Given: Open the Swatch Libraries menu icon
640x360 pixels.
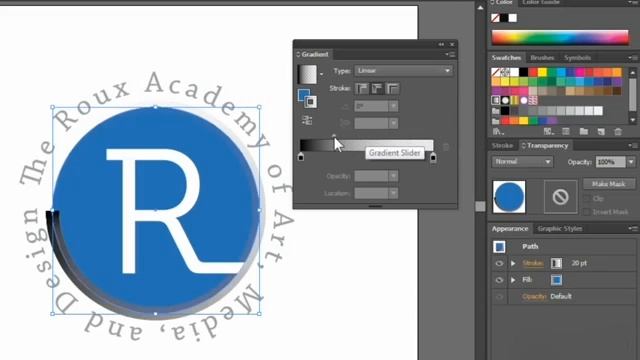Looking at the screenshot, I should 498,131.
